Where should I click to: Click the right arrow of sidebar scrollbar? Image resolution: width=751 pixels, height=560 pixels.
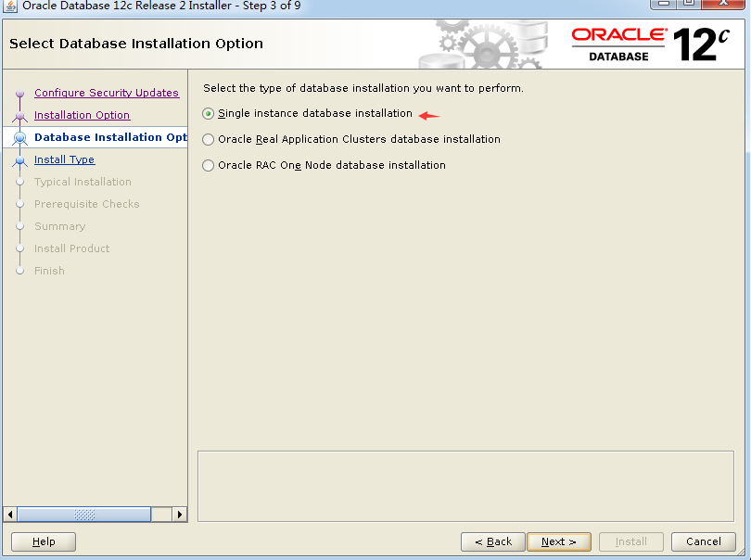click(179, 515)
